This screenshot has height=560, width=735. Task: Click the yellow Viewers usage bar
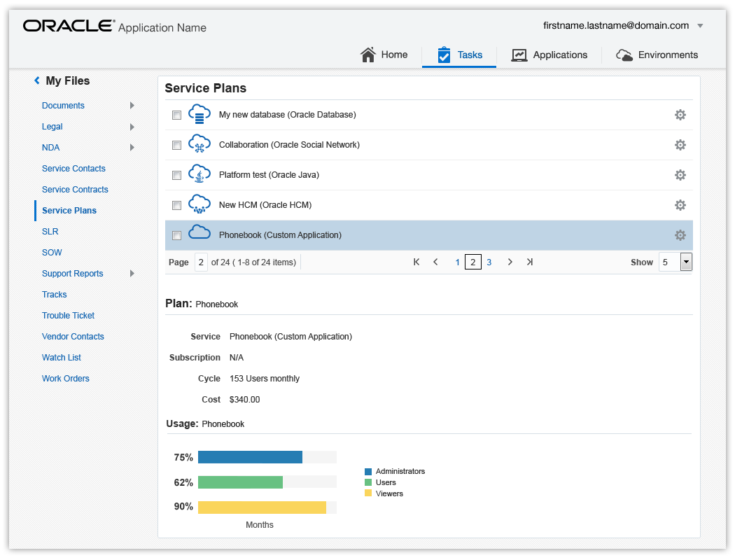pos(262,507)
